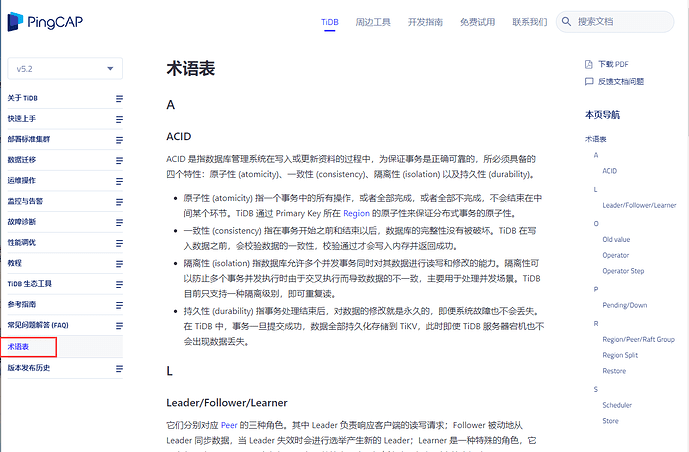
Task: Expand the 教程 section menu icon
Action: 119,264
